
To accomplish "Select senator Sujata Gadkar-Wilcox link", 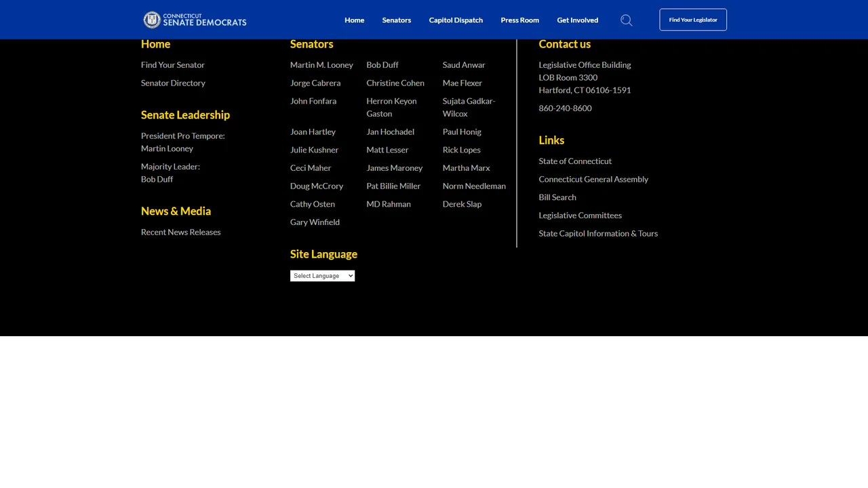I will tap(469, 107).
